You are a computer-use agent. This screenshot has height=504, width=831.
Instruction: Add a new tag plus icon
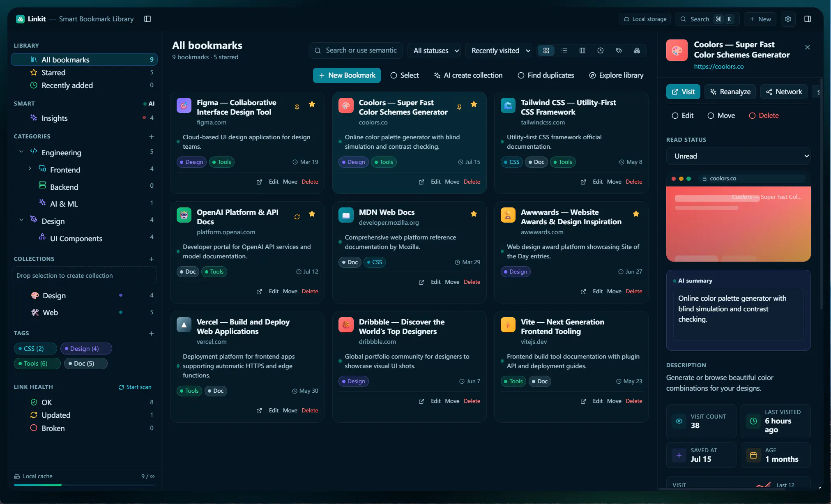[152, 333]
